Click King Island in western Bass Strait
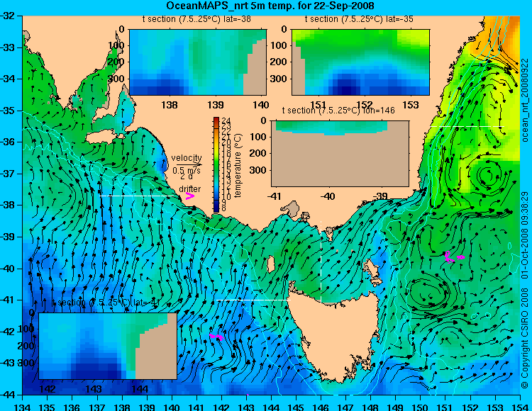This screenshot has height=411, width=532. point(271,264)
